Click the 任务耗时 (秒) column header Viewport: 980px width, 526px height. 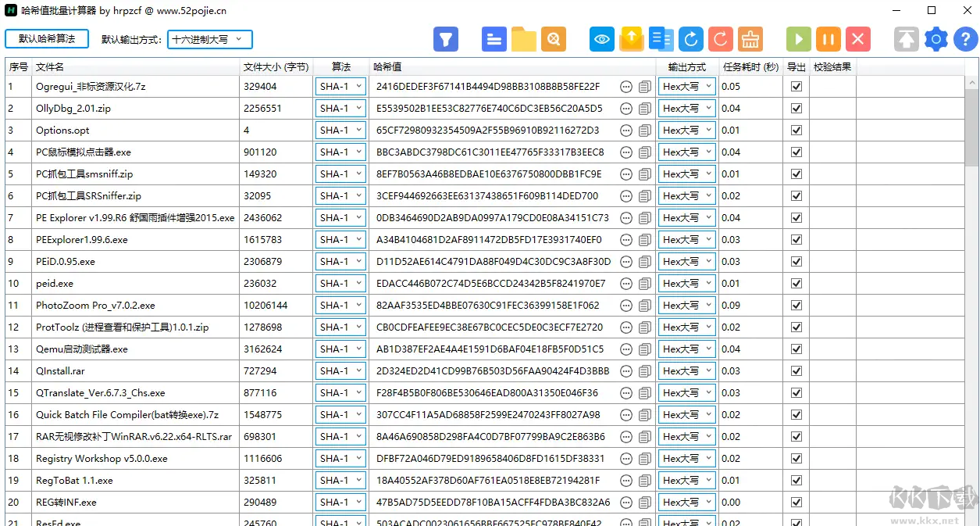click(x=750, y=67)
